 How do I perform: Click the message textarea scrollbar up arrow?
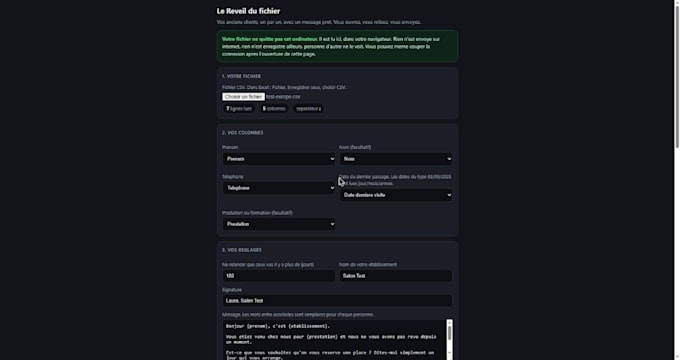point(450,323)
